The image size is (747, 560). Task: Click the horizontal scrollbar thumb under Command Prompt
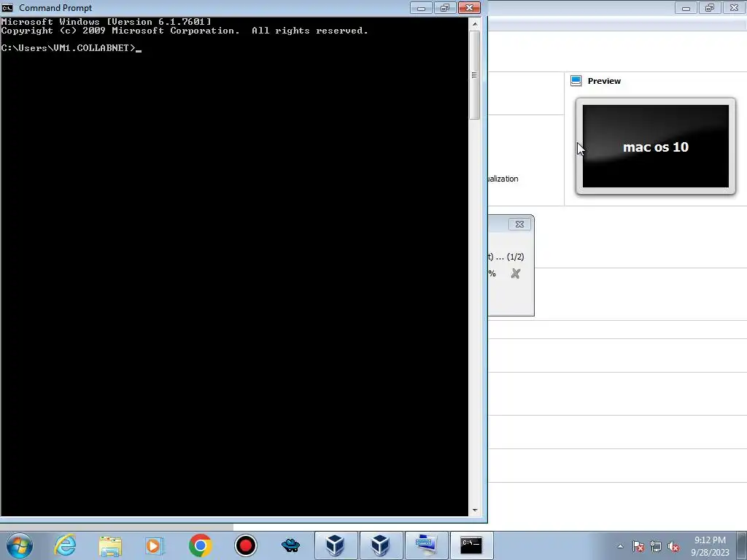117,527
